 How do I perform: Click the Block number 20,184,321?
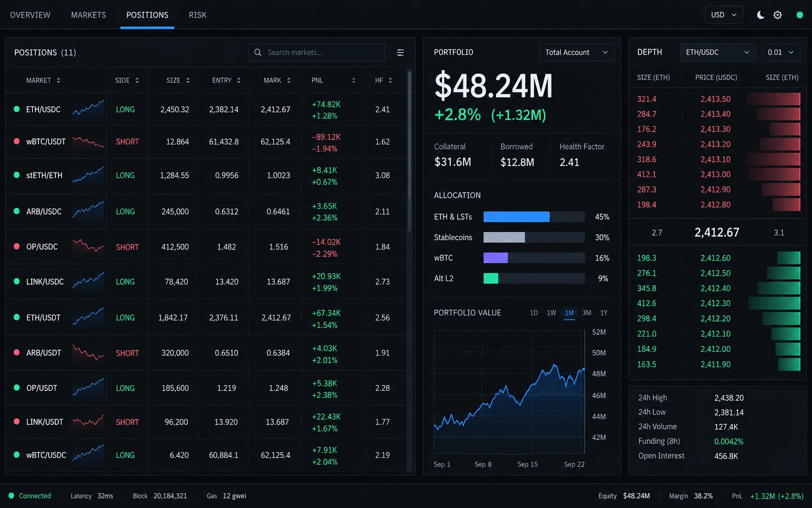point(170,496)
